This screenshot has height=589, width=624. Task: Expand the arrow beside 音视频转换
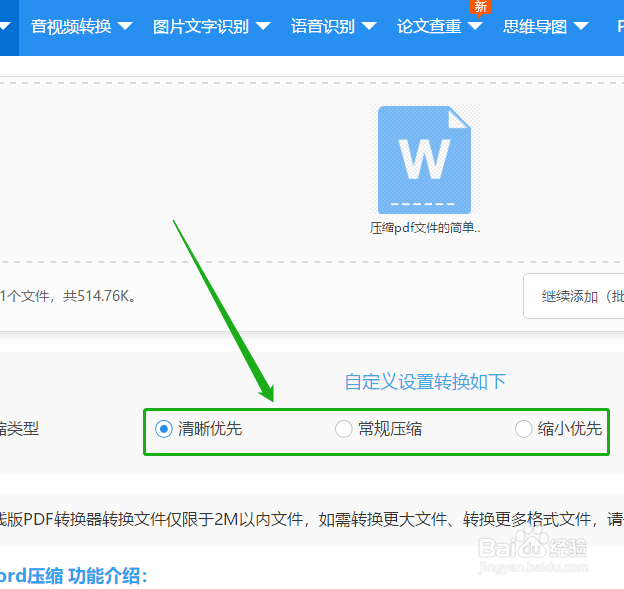[x=125, y=26]
